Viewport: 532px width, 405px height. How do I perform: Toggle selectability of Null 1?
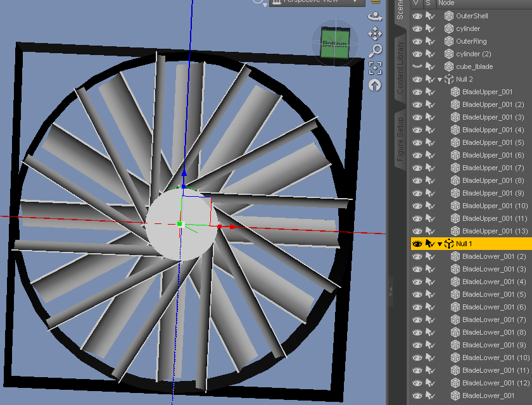[x=430, y=244]
